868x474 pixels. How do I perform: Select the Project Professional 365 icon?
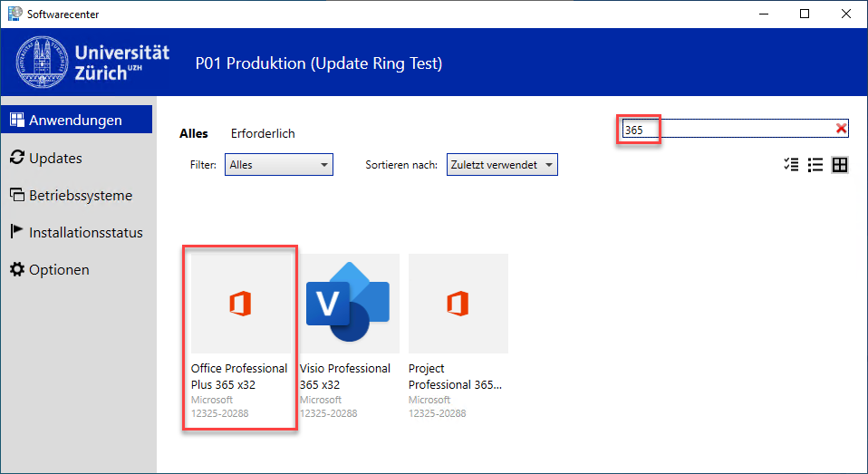[x=458, y=305]
